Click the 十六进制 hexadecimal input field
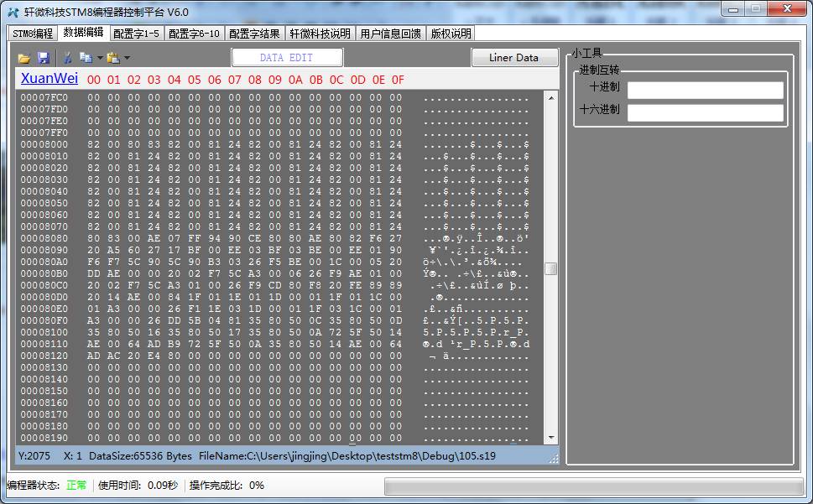 [x=705, y=112]
